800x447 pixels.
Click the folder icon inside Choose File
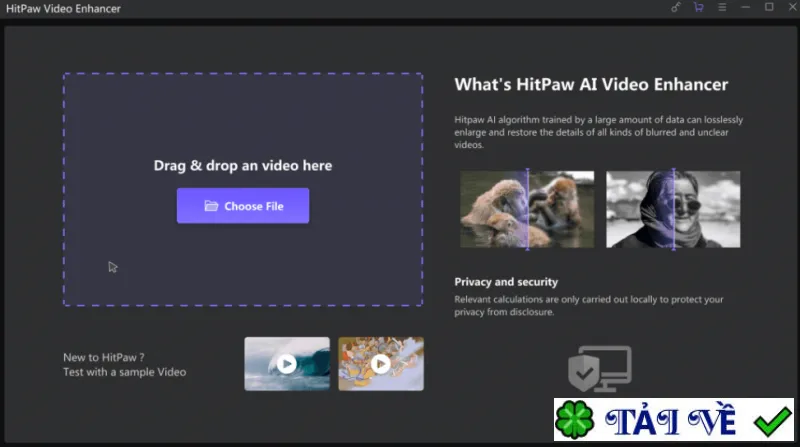[x=211, y=206]
